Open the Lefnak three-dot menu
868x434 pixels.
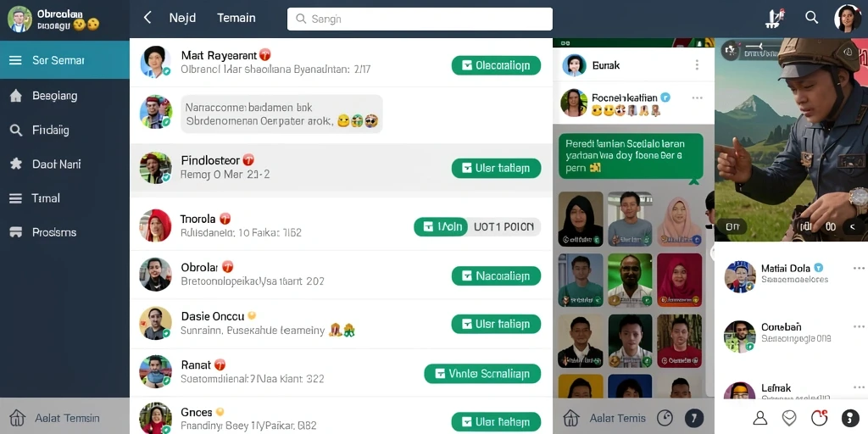pyautogui.click(x=858, y=388)
